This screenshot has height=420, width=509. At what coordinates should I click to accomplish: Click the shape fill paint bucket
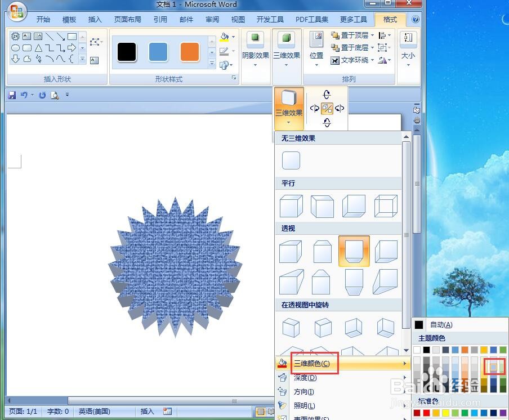coord(224,37)
